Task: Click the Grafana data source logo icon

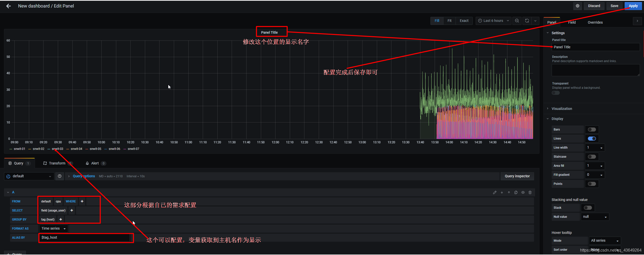Action: point(8,176)
